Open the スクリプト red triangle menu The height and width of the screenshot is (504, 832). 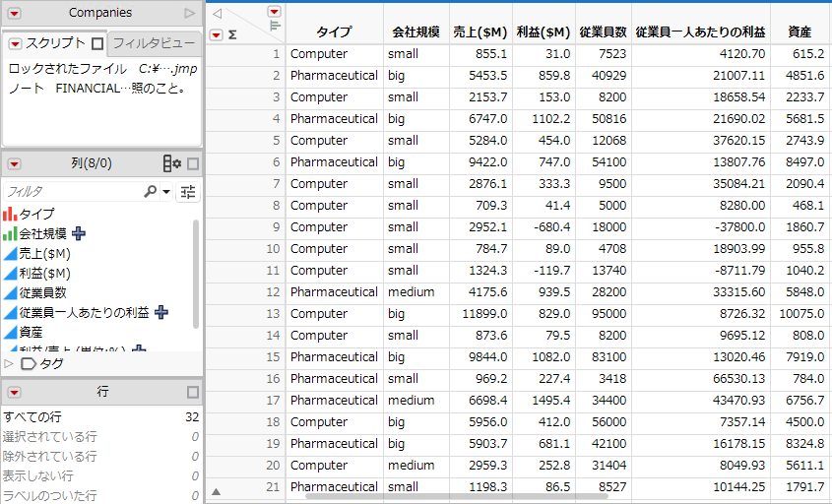click(x=15, y=43)
